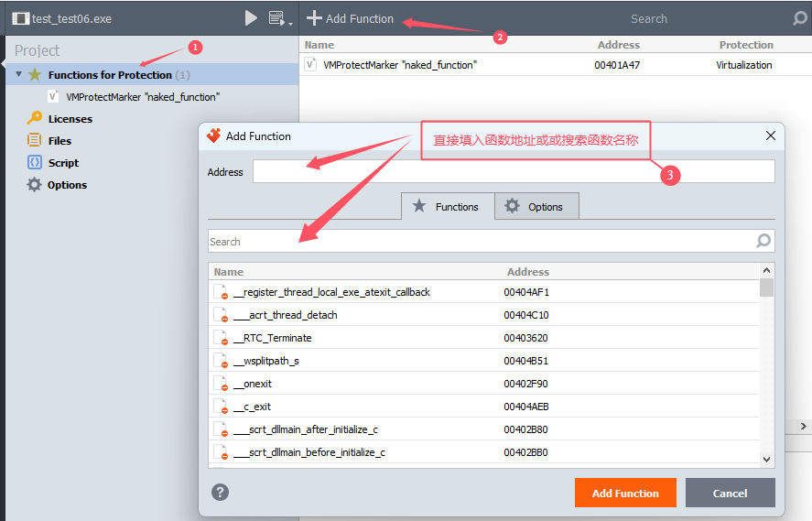Click the function list scroll up arrow
The image size is (812, 521).
click(766, 270)
